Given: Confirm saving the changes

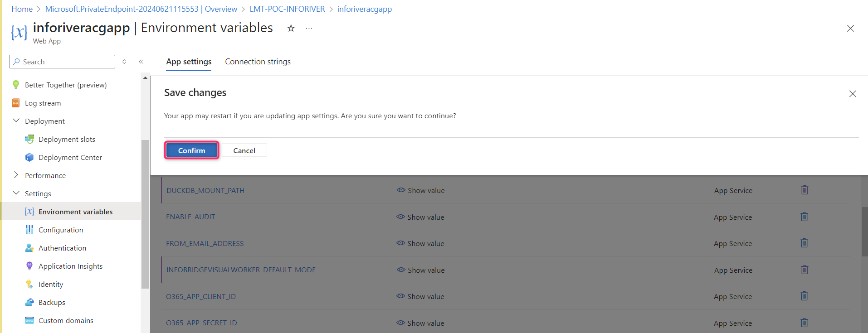Looking at the screenshot, I should 191,150.
